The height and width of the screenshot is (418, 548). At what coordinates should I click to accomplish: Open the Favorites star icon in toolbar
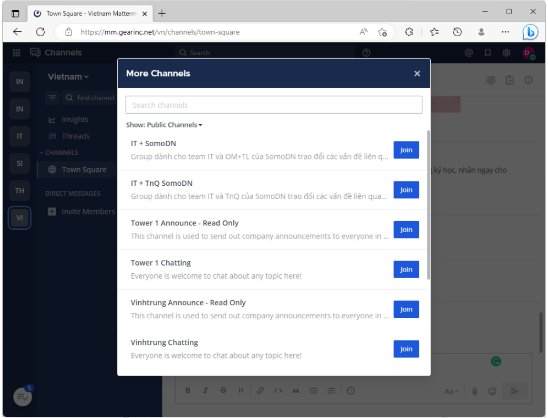[x=434, y=32]
